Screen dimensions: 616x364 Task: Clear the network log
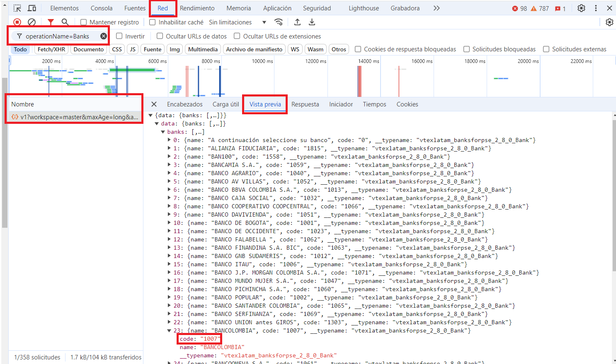click(x=32, y=22)
